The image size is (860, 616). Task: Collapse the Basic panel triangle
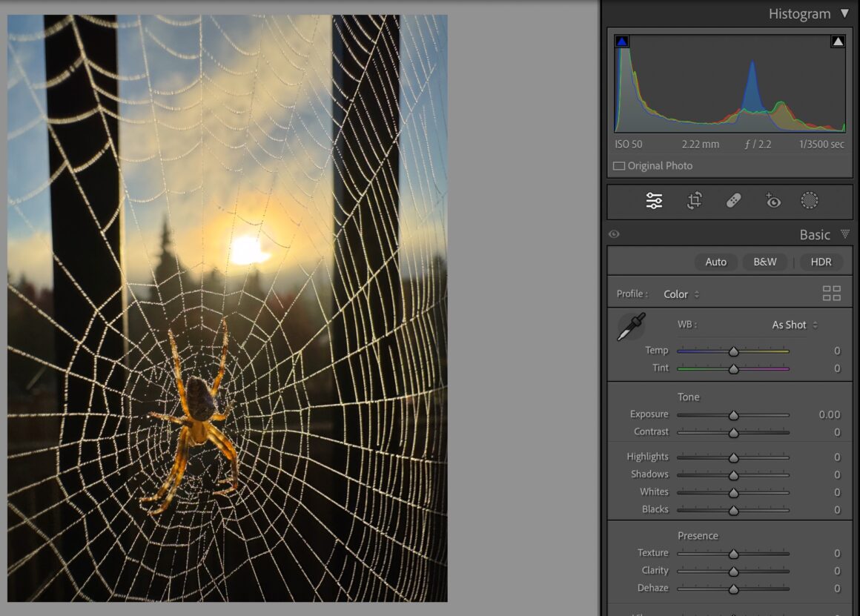point(844,234)
